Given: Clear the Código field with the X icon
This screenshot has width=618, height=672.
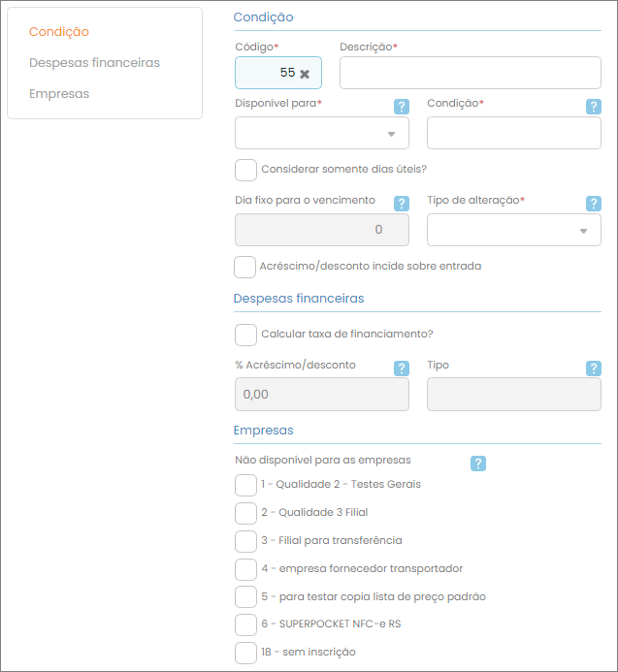Looking at the screenshot, I should point(305,74).
